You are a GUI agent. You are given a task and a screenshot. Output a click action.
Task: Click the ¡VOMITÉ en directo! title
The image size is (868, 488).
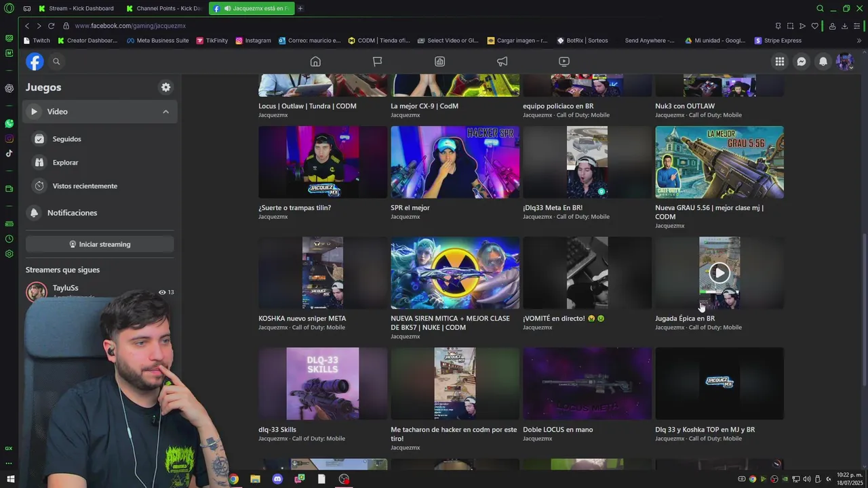tap(564, 319)
